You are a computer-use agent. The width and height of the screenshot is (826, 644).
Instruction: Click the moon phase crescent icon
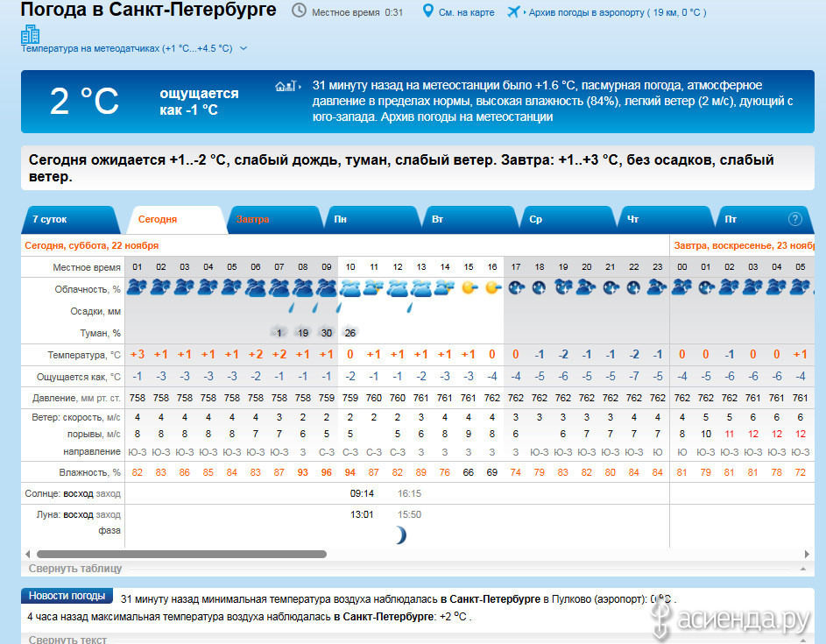coord(399,534)
